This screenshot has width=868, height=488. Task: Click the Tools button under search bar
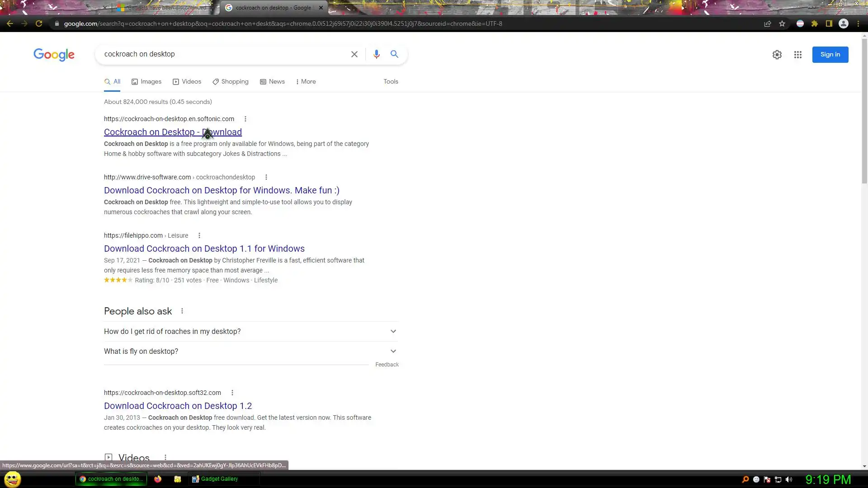[x=391, y=82]
